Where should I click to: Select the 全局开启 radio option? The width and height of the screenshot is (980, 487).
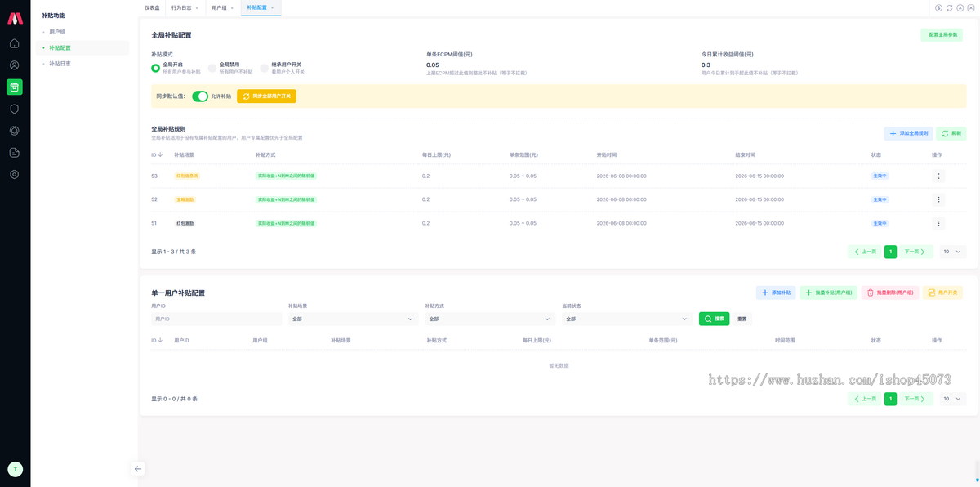point(156,68)
